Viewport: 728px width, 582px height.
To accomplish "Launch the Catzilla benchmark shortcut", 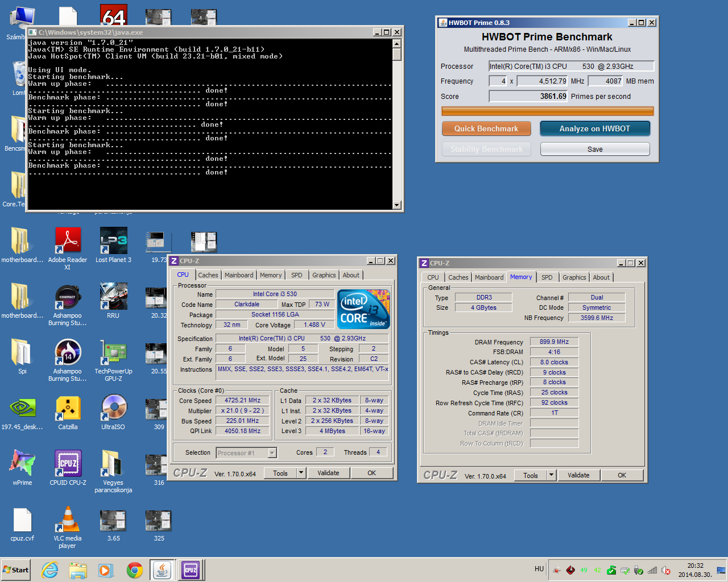I will pos(68,412).
